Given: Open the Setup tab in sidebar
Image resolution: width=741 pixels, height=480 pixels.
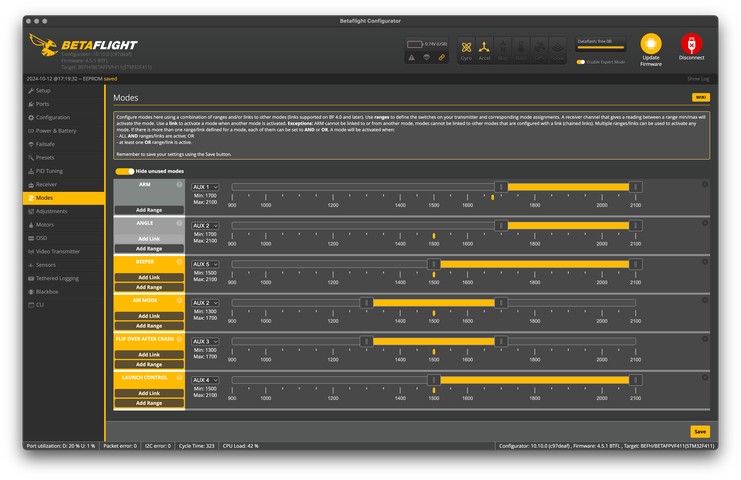Looking at the screenshot, I should pyautogui.click(x=63, y=90).
